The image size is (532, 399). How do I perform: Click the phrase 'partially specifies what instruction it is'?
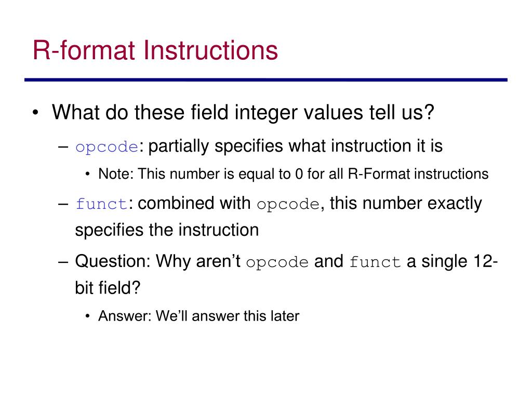click(296, 146)
